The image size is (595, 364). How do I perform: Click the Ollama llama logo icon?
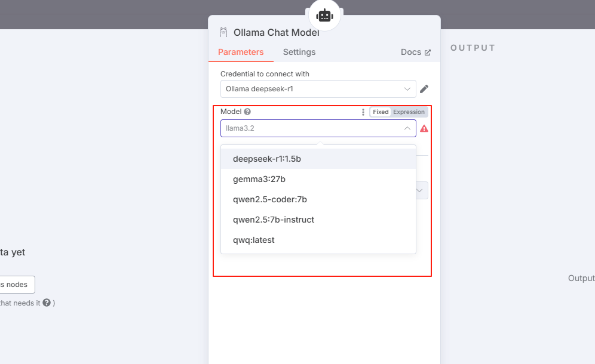(x=223, y=32)
